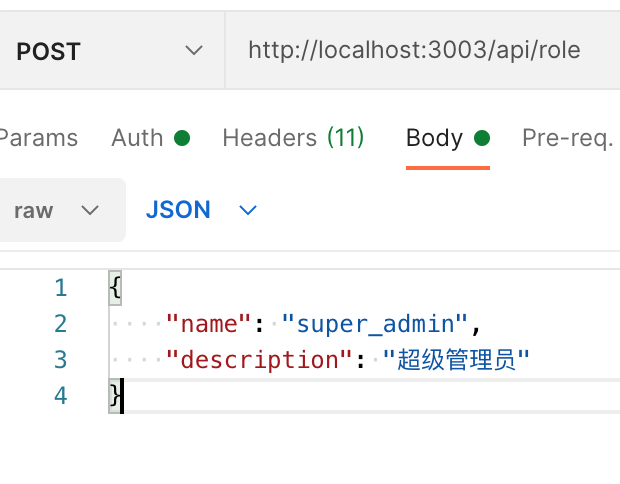Click the "name" key in JSON body
Image resolution: width=620 pixels, height=484 pixels.
coord(208,324)
